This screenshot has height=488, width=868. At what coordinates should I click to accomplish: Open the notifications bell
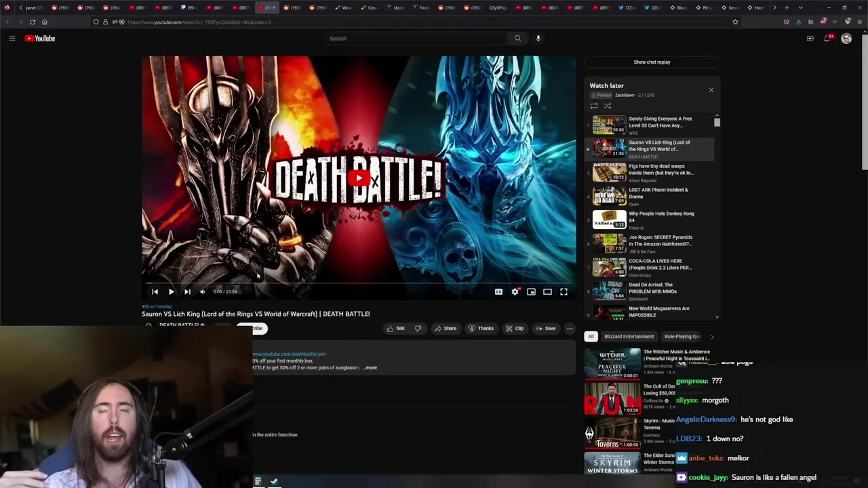827,39
